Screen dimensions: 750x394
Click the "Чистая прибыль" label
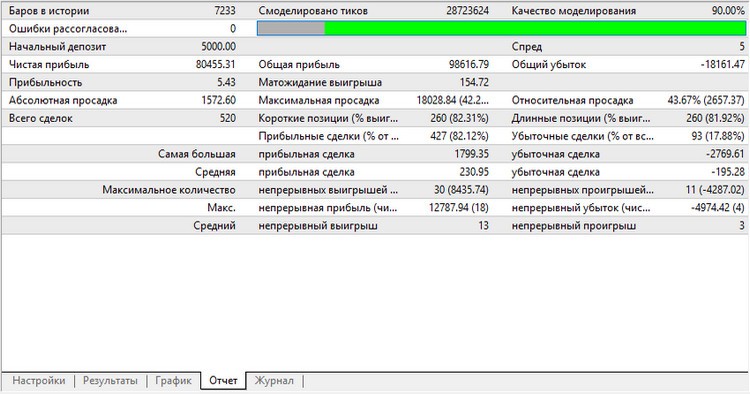tap(49, 65)
